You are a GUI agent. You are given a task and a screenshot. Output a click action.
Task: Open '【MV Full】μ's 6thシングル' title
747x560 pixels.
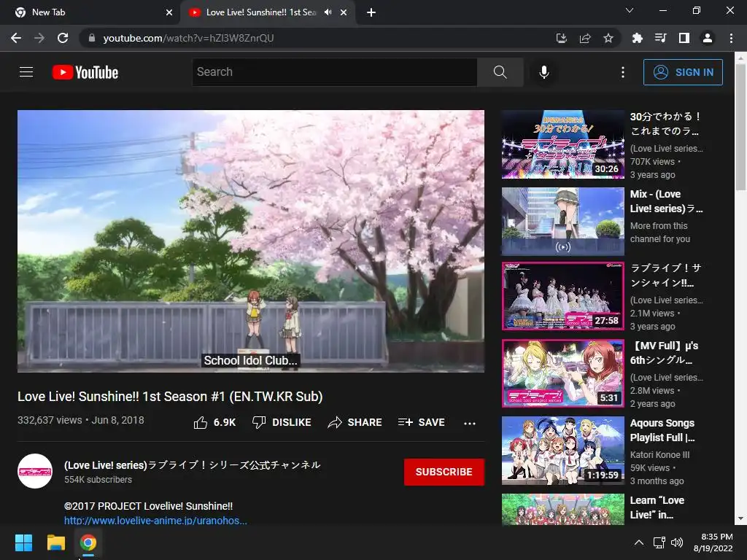[664, 353]
